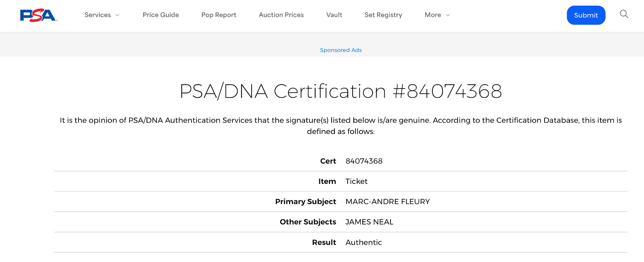This screenshot has width=644, height=262.
Task: Select MARC-ANDRE FLEURY primary subject
Action: (x=388, y=201)
